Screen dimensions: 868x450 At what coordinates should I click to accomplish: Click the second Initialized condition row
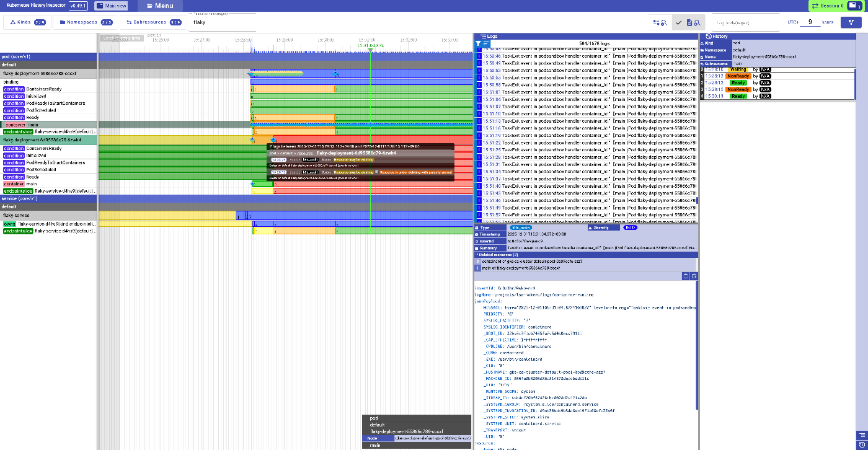pos(49,156)
